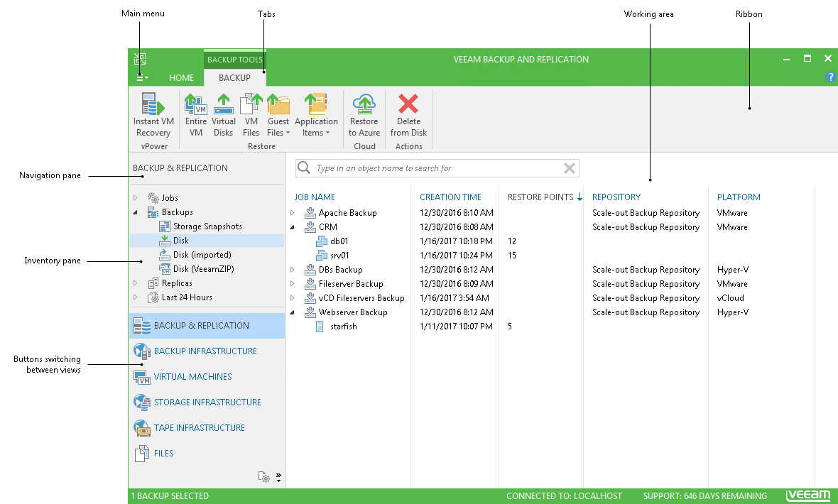Expand the vCD Fileservers Backup row

pyautogui.click(x=293, y=298)
